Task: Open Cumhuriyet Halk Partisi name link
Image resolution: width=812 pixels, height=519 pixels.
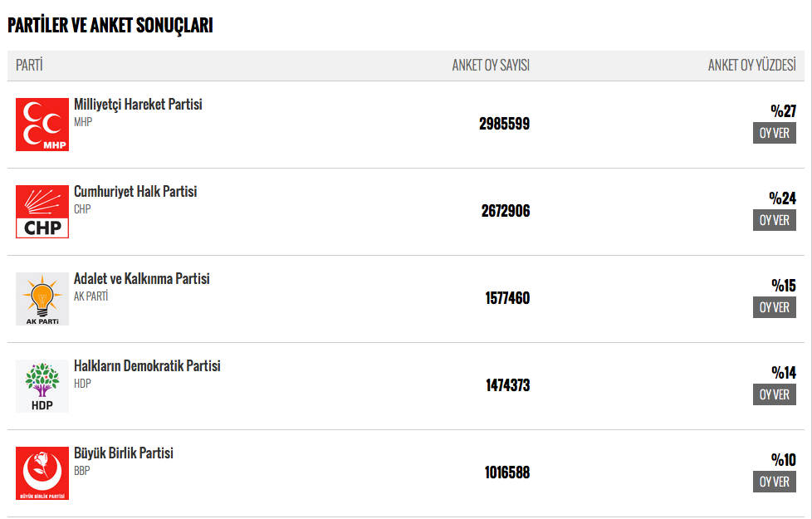Action: click(135, 192)
